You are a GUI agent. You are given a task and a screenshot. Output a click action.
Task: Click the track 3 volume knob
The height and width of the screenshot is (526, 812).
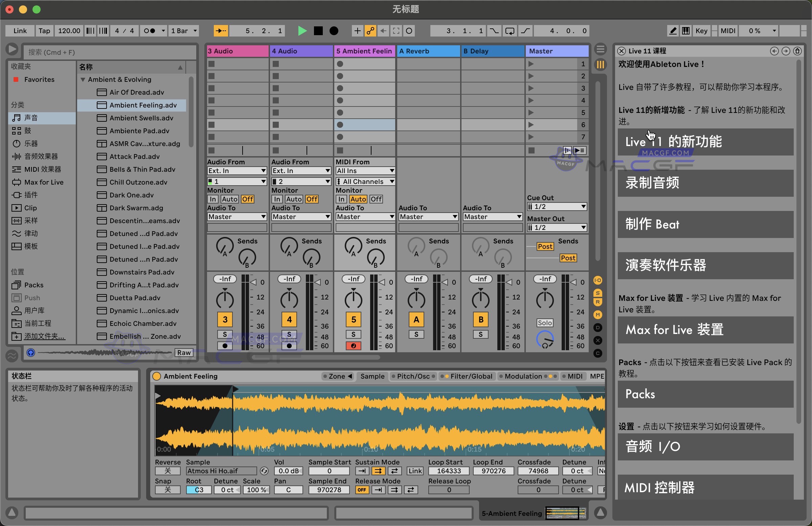(x=225, y=299)
